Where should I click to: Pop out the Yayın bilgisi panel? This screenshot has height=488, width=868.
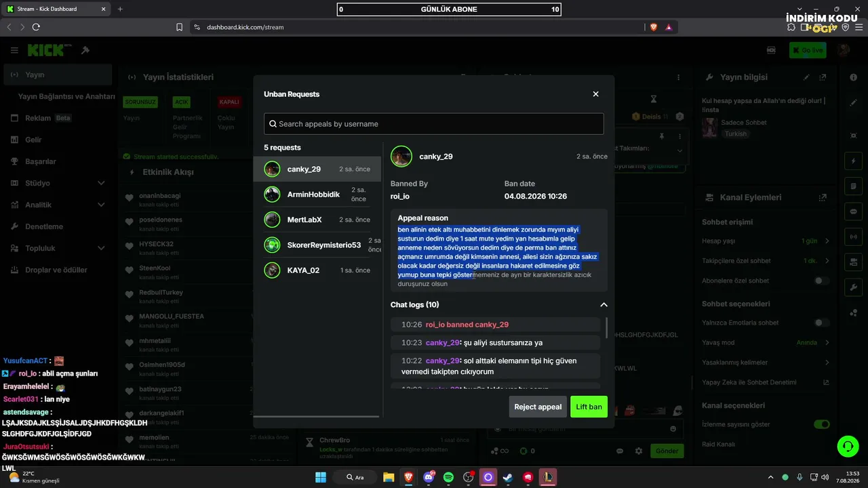[x=823, y=77]
